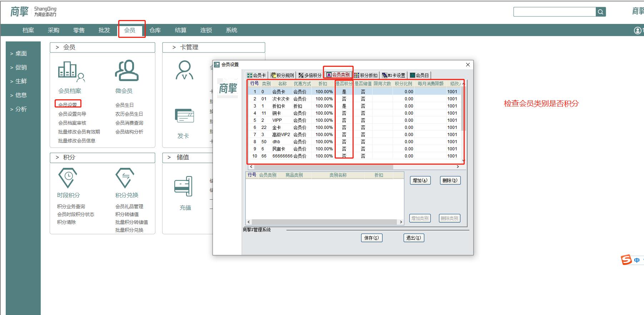
Task: Expand the 促销 sidebar item
Action: pyautogui.click(x=19, y=67)
